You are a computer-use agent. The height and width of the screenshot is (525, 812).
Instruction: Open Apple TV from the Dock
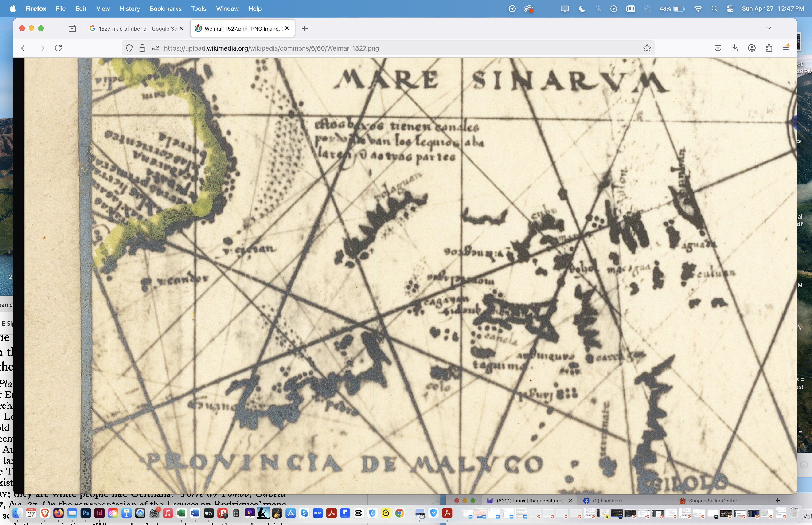[x=209, y=513]
